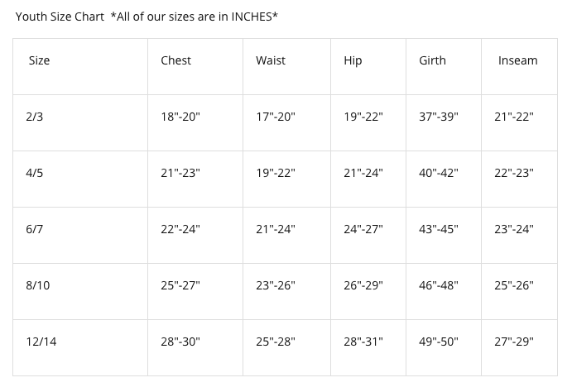Click the Chest column header
Image resolution: width=572 pixels, height=392 pixels.
point(175,60)
